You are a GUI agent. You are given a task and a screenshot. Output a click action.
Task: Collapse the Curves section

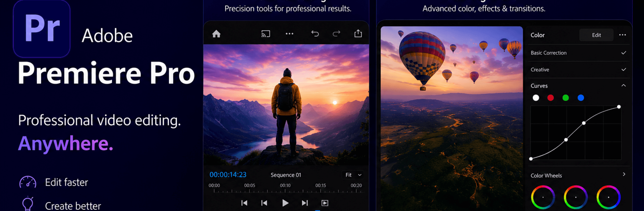coord(624,85)
